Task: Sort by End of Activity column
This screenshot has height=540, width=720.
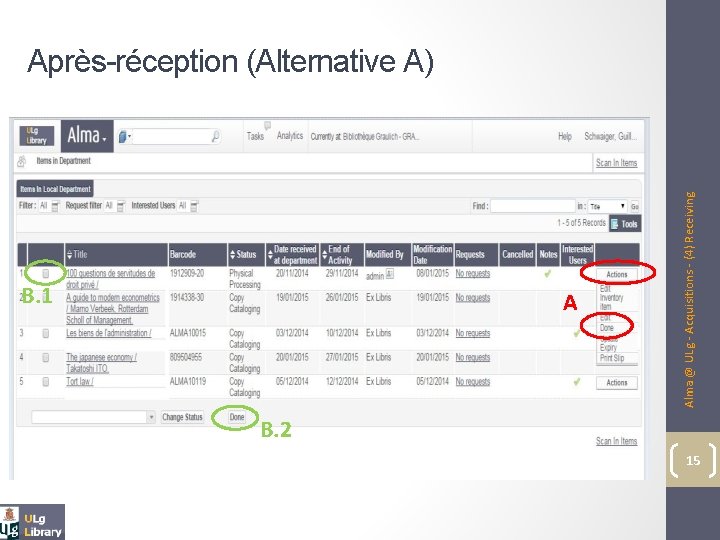Action: [x=324, y=254]
